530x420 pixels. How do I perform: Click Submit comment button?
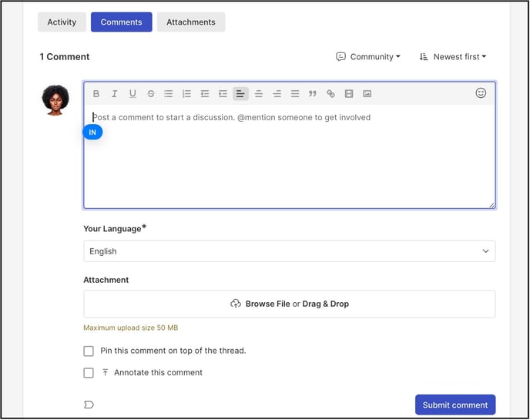[455, 405]
